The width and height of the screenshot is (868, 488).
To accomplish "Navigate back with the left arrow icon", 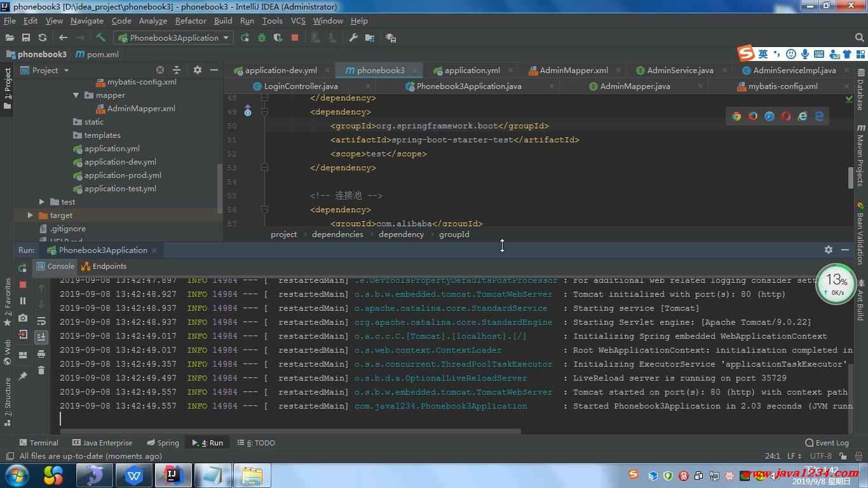I will tap(63, 37).
